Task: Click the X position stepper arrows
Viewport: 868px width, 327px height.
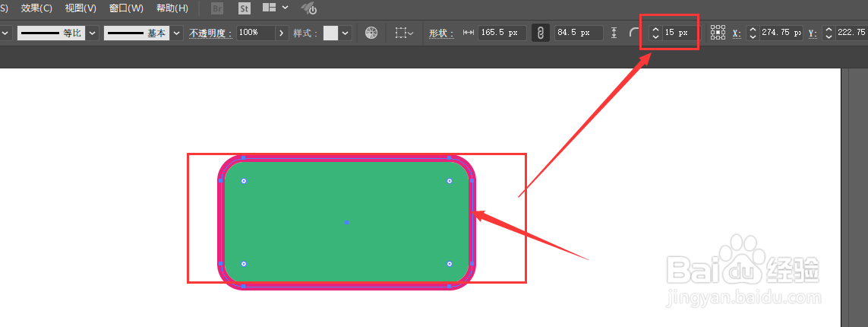Action: (x=753, y=33)
